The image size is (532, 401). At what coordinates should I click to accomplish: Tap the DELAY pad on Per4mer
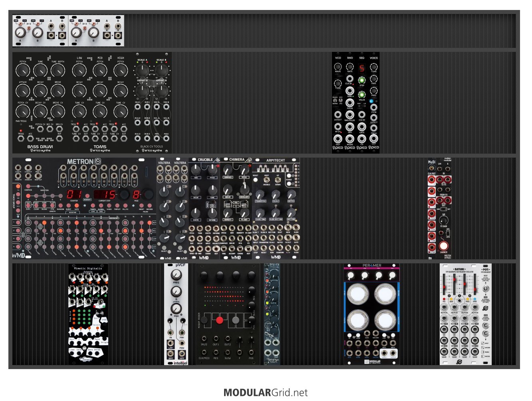(358, 294)
